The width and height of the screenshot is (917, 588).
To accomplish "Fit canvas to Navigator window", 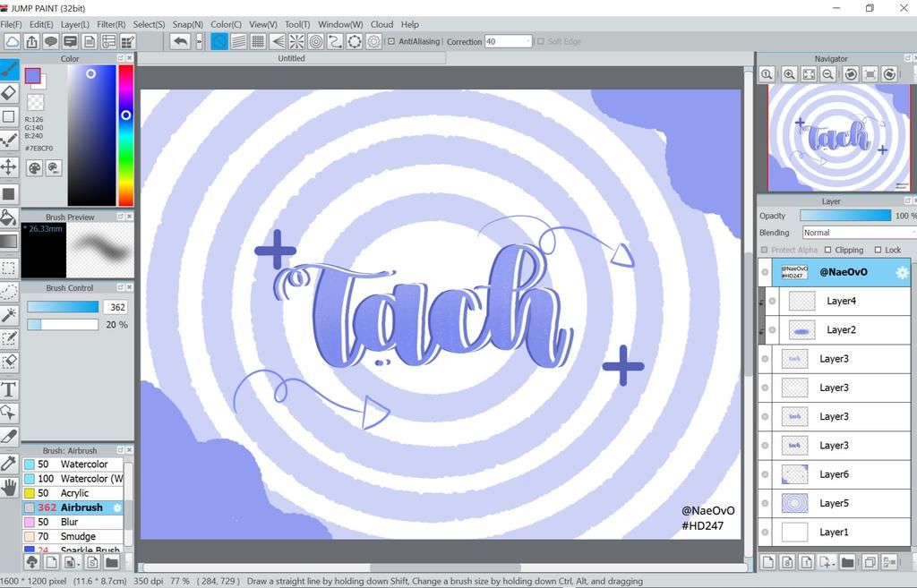I will click(x=809, y=74).
